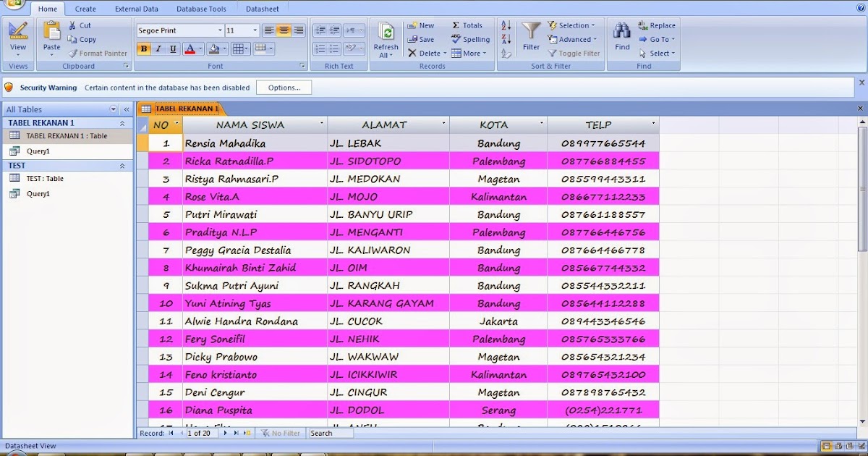
Task: Click Options in security warning bar
Action: point(284,88)
